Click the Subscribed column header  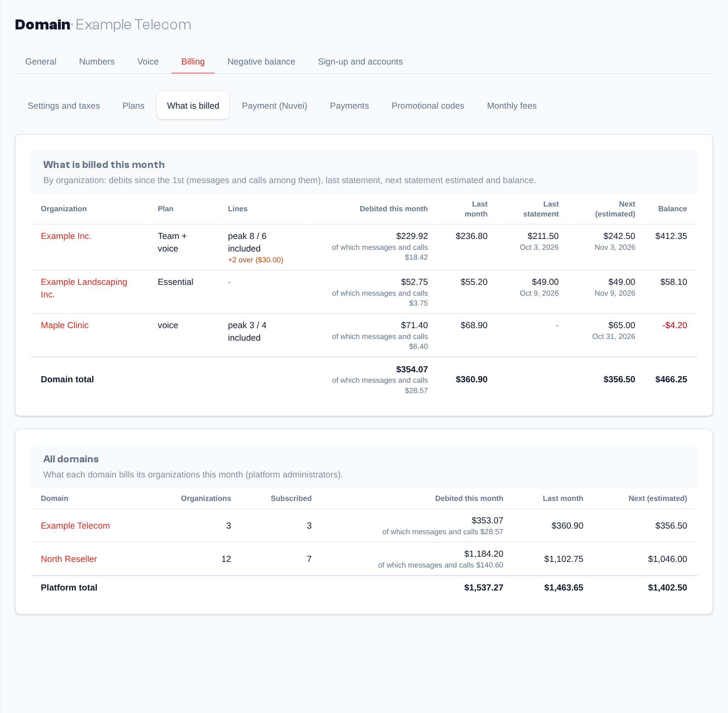pos(291,498)
